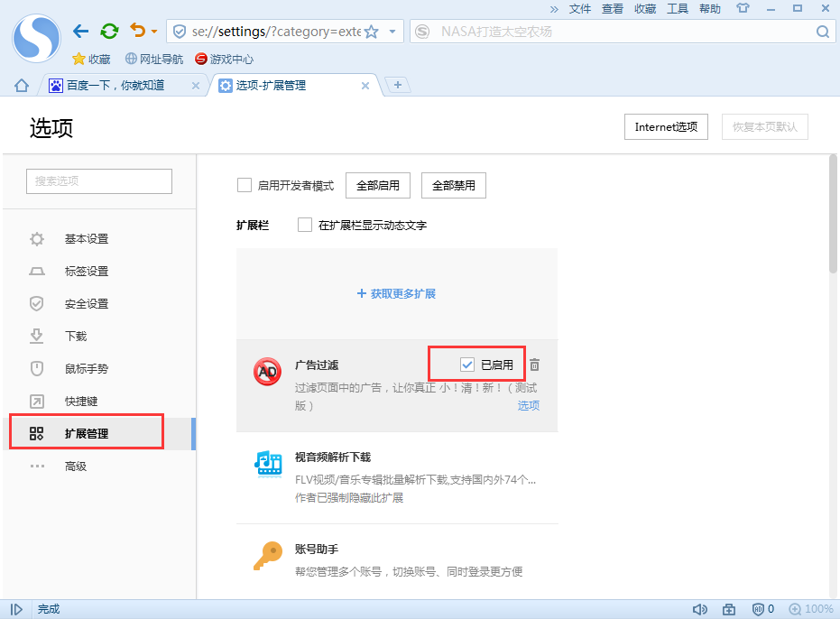Open the skin shirt icon in title bar
The height and width of the screenshot is (619, 840).
(743, 8)
